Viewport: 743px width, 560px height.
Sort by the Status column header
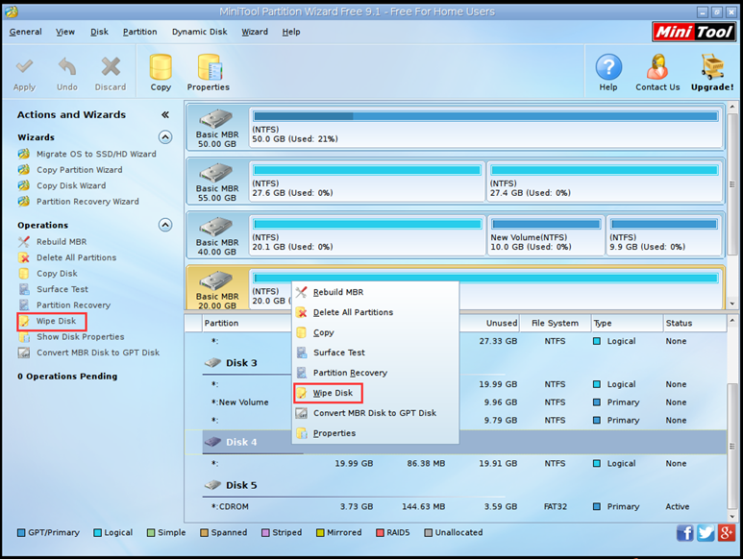695,323
